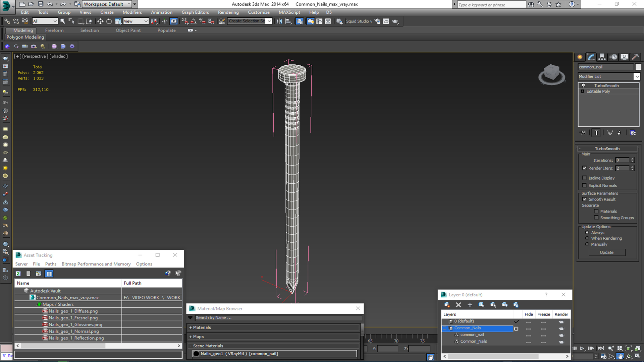Open the Modifiers menu
Screen dimensions: 644x362
click(x=132, y=12)
